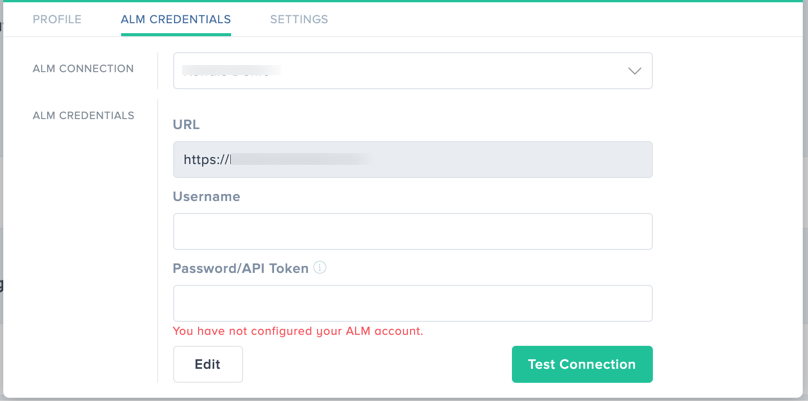808x401 pixels.
Task: Open the ALM Connection dropdown box
Action: [x=413, y=71]
